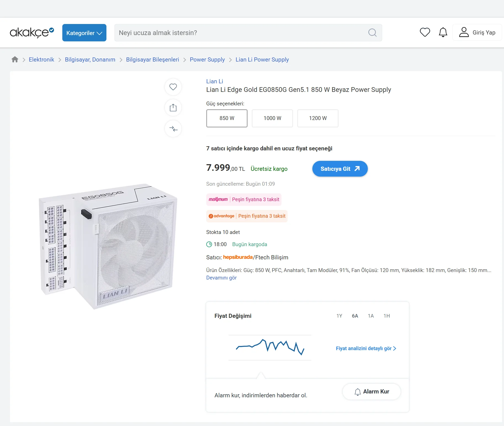This screenshot has width=504, height=426.
Task: Click the Advantage installment badge
Action: 247,216
